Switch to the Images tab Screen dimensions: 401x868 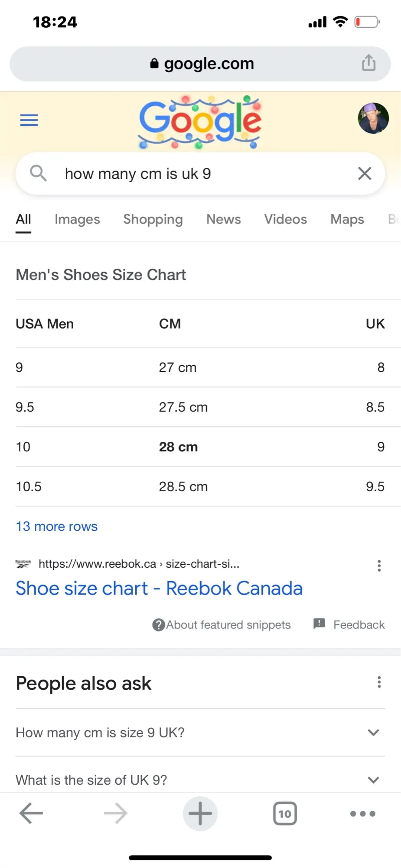click(x=77, y=220)
